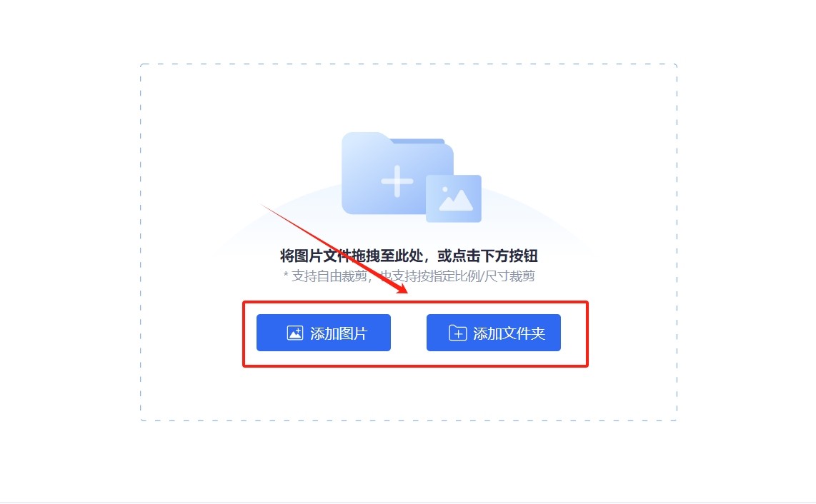Select the folder-plus icon on 添加文件夹 button
This screenshot has height=504, width=816.
click(457, 333)
